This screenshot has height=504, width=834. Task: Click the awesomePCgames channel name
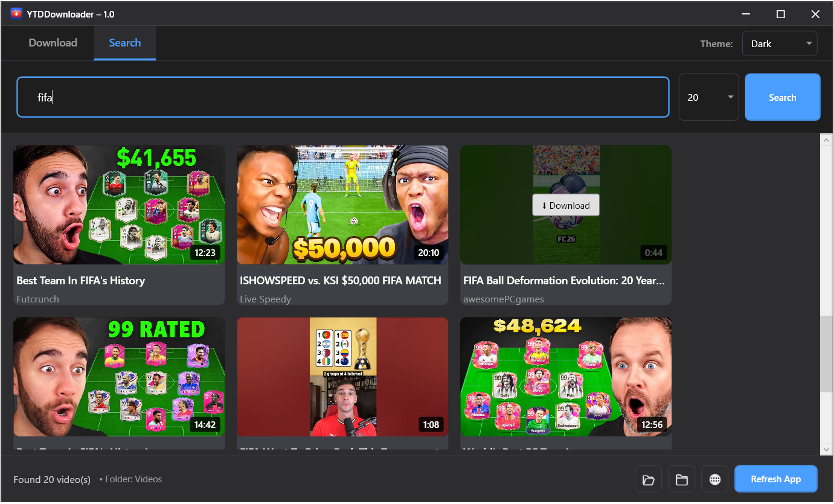click(504, 299)
